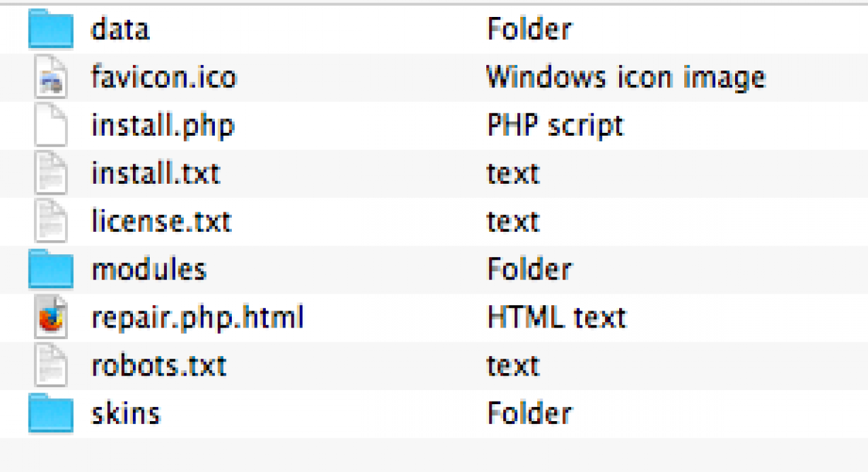
Task: Select the install.txt document icon
Action: (51, 174)
